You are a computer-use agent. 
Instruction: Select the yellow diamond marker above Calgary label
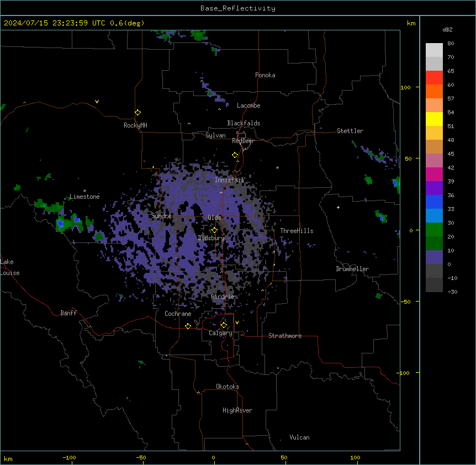[x=224, y=325]
